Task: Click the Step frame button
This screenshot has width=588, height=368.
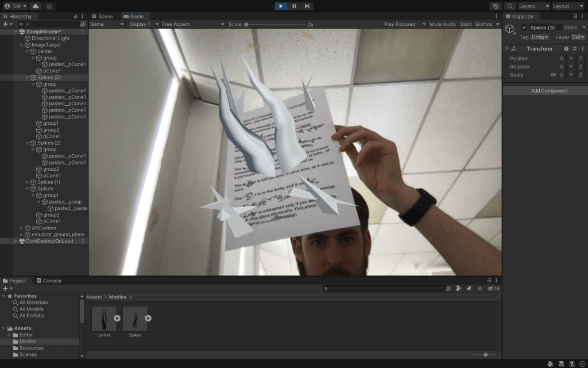Action: 307,6
